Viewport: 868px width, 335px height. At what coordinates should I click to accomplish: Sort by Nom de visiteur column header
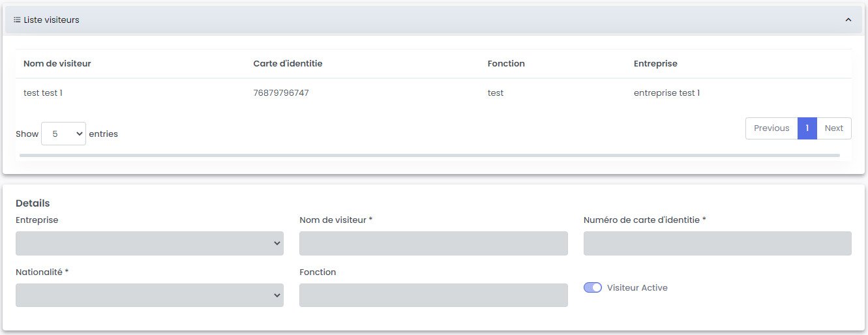click(x=57, y=64)
